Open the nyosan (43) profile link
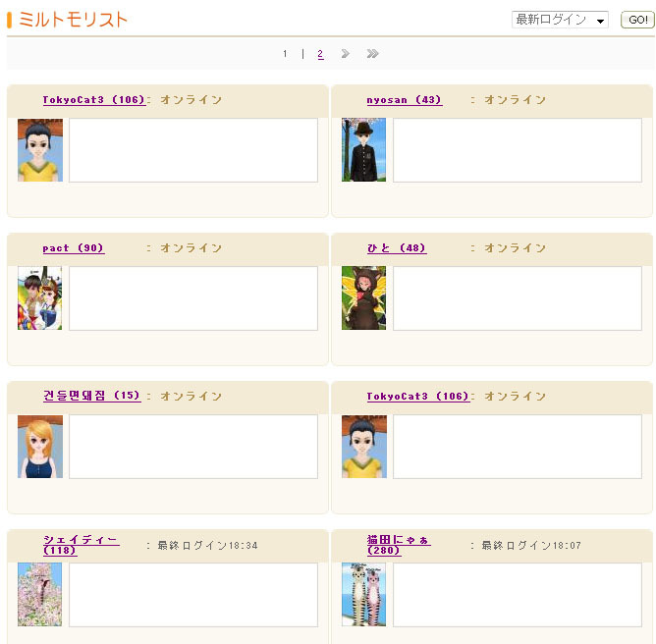656x644 pixels. click(x=405, y=100)
